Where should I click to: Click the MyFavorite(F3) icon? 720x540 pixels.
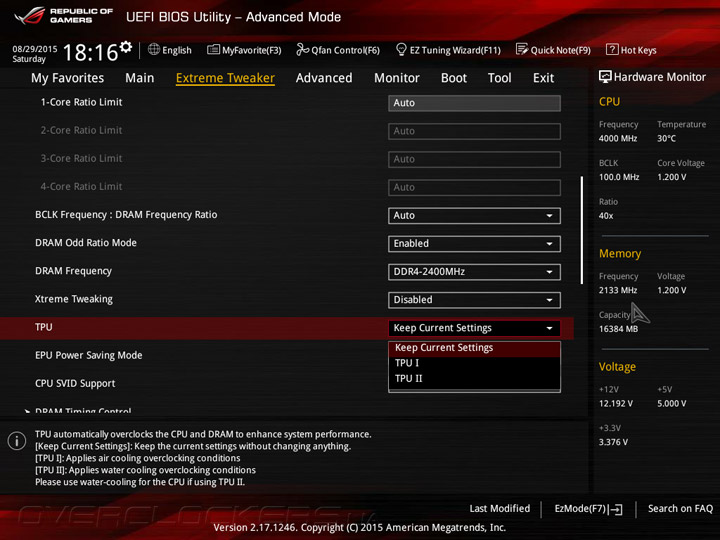[x=213, y=50]
